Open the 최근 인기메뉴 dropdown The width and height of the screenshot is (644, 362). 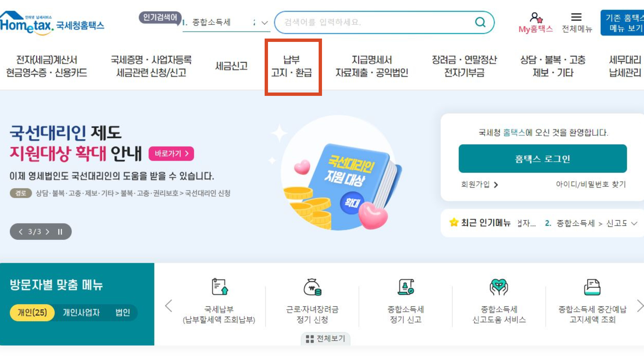coord(634,223)
